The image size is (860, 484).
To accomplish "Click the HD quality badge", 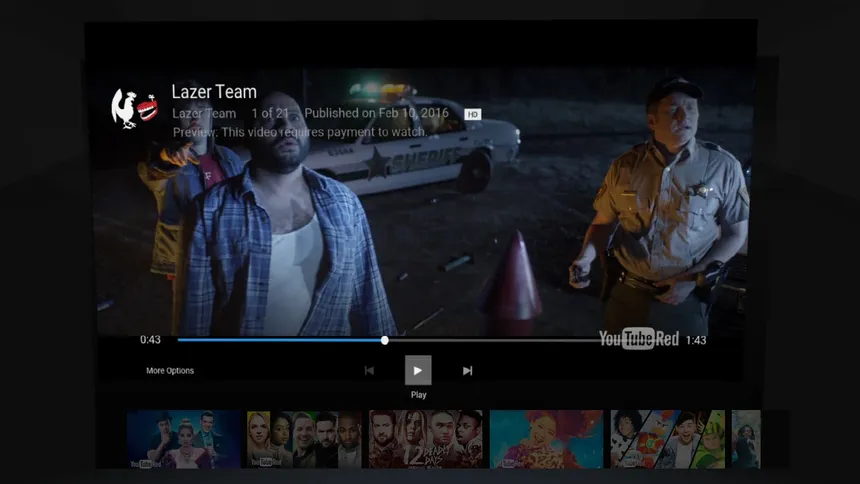I will point(472,114).
